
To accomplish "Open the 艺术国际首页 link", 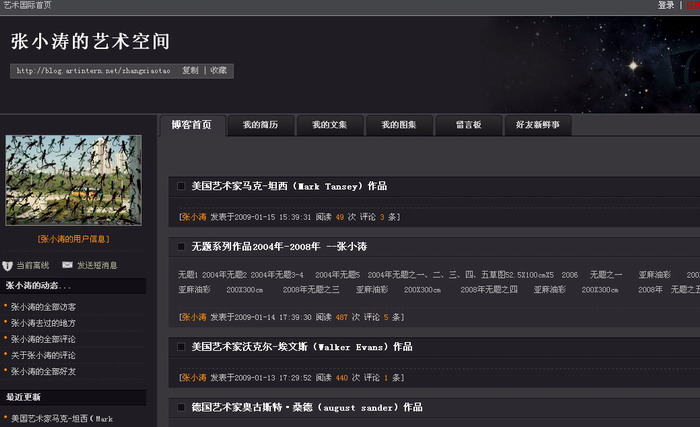I will [30, 5].
